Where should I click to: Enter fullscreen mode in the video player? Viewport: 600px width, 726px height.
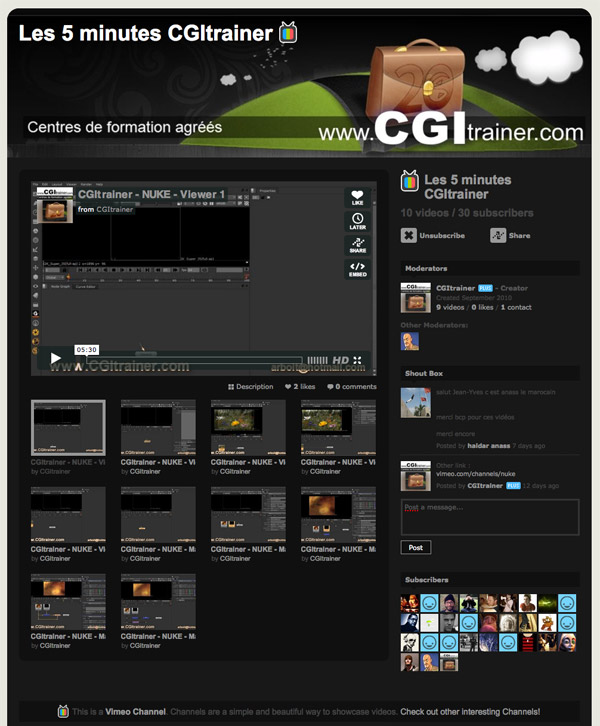tap(357, 360)
